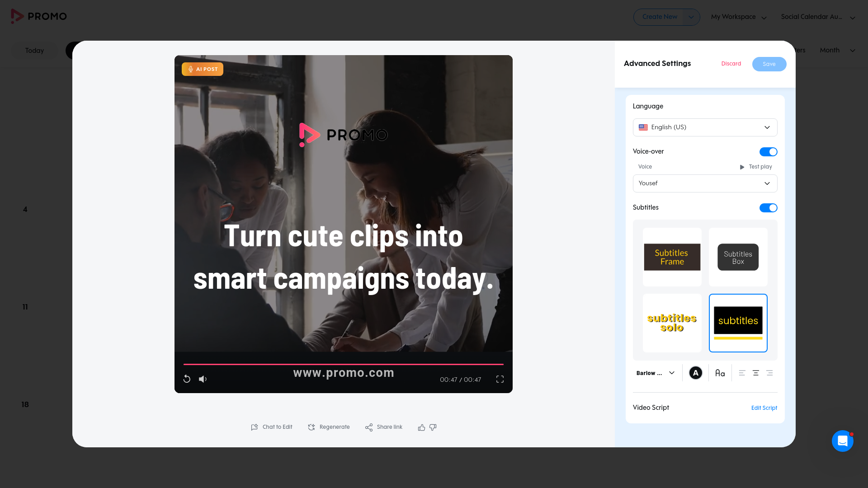Select the Subtitles Box style
This screenshot has width=868, height=488.
(738, 257)
